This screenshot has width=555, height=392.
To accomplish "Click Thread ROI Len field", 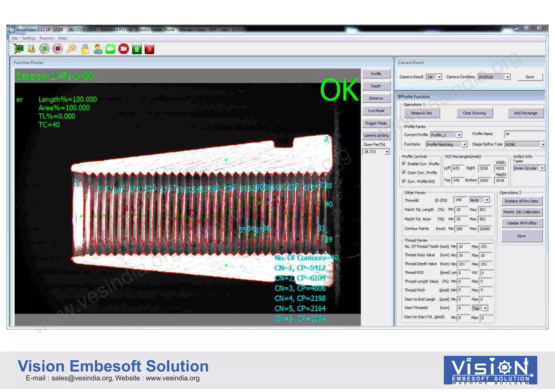I will 464,273.
